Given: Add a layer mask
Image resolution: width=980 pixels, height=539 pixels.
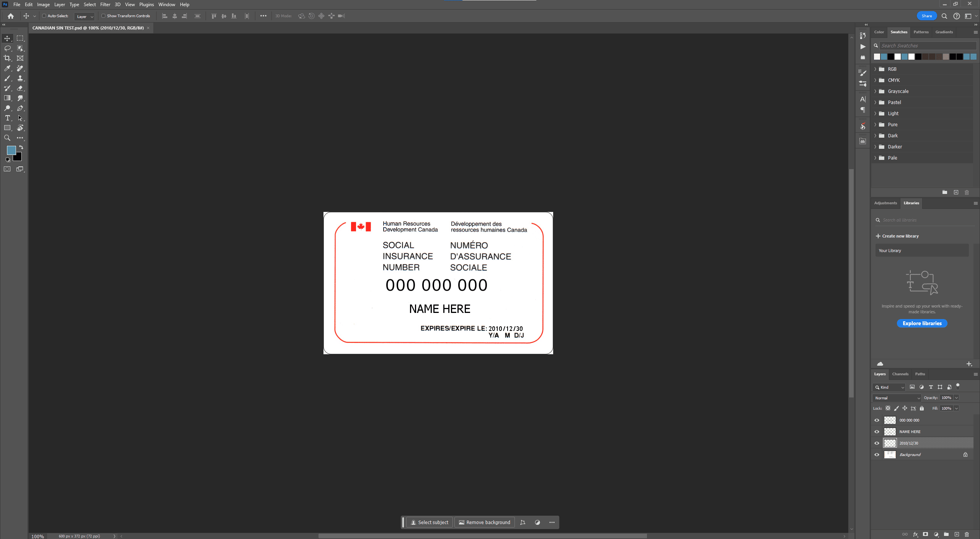Looking at the screenshot, I should click(925, 534).
